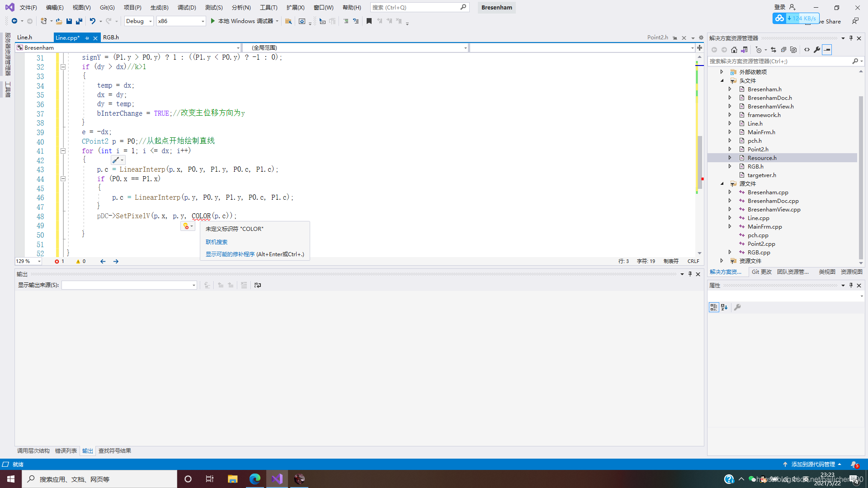Open Microsoft Edge from the taskbar

click(255, 479)
